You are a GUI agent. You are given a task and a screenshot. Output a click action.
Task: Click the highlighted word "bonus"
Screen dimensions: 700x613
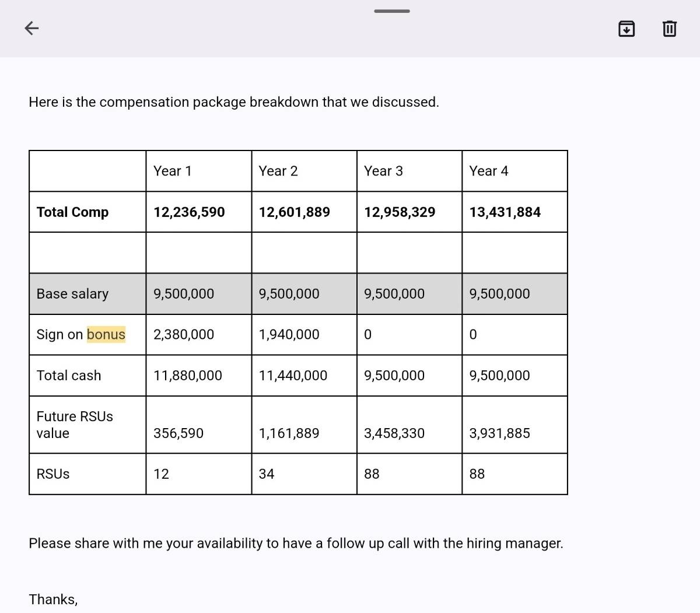106,334
